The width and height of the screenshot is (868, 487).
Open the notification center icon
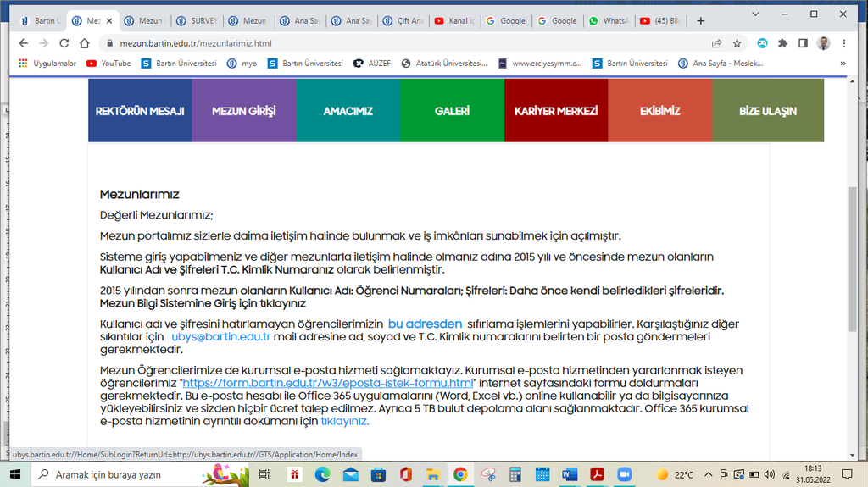847,475
